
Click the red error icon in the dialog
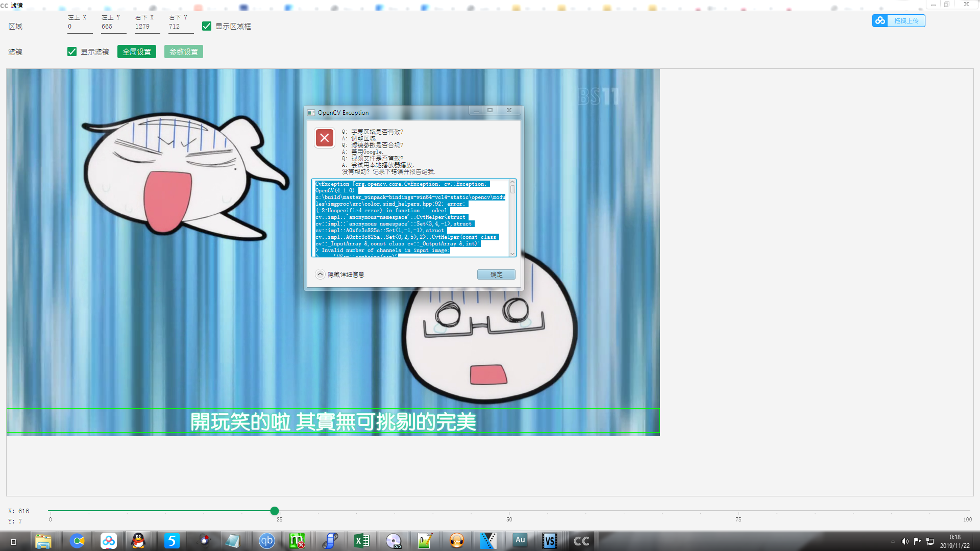[325, 138]
